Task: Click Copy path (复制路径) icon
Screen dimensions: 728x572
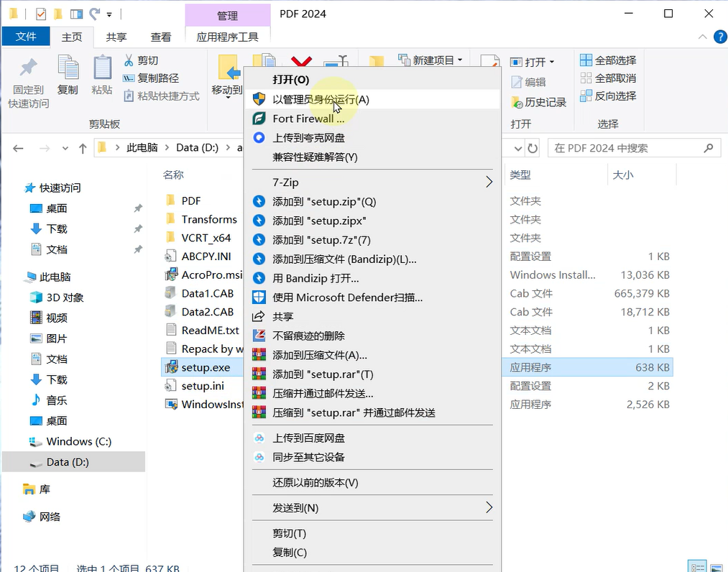Action: click(128, 78)
